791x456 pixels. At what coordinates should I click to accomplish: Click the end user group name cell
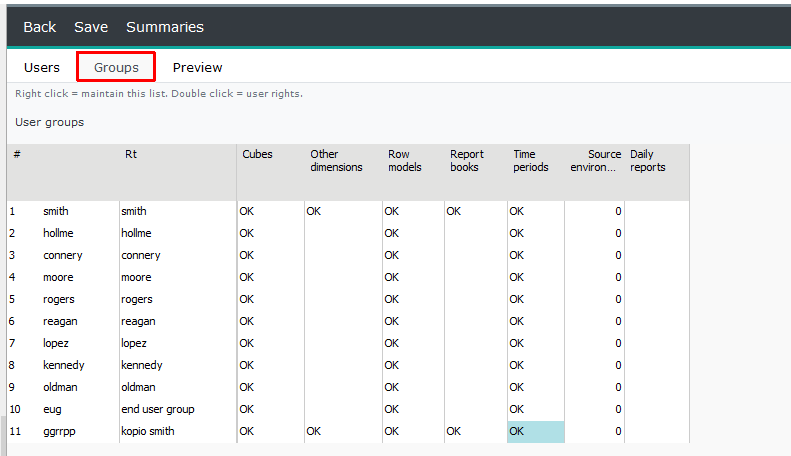pyautogui.click(x=157, y=410)
